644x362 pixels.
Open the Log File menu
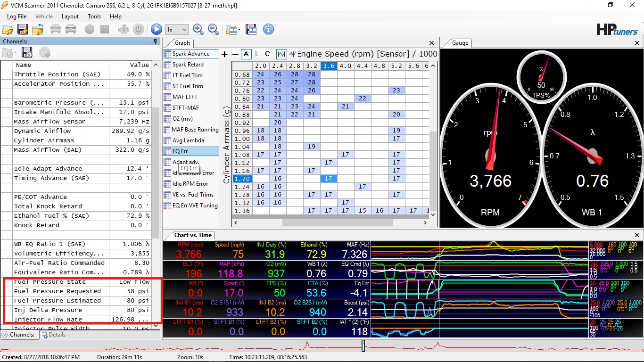17,16
